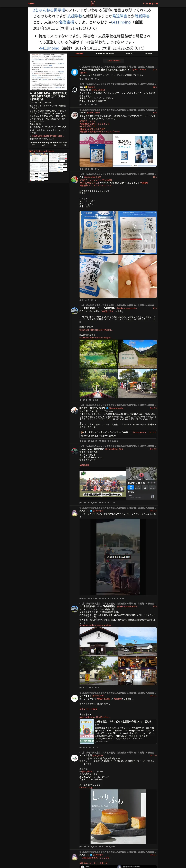Click the @mikuchan2525 handle
186x868 pixels.
[93, 177]
